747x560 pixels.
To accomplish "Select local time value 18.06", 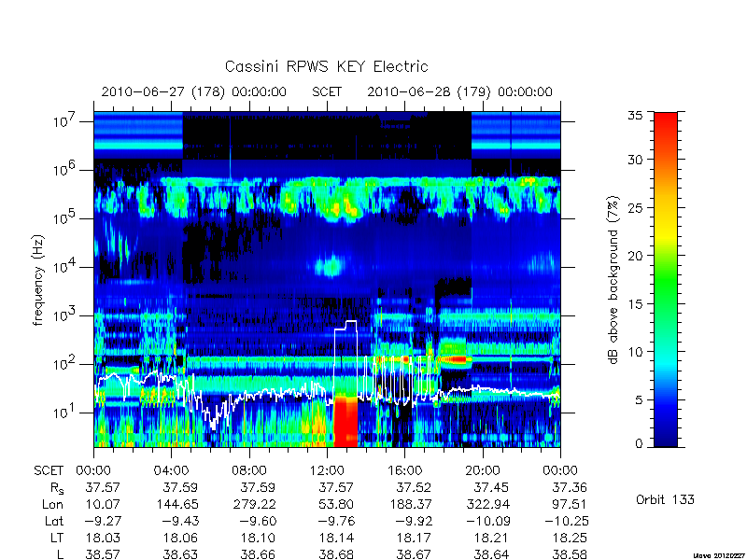I will 180,539.
